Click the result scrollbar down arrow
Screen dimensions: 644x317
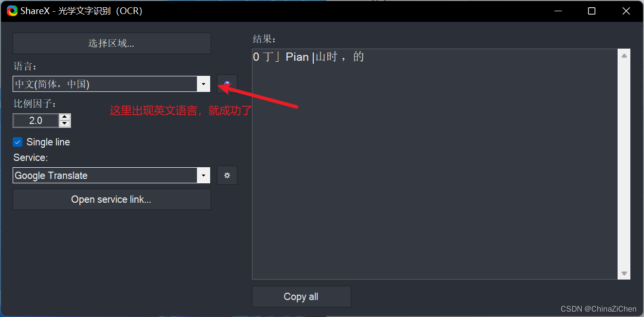click(624, 273)
